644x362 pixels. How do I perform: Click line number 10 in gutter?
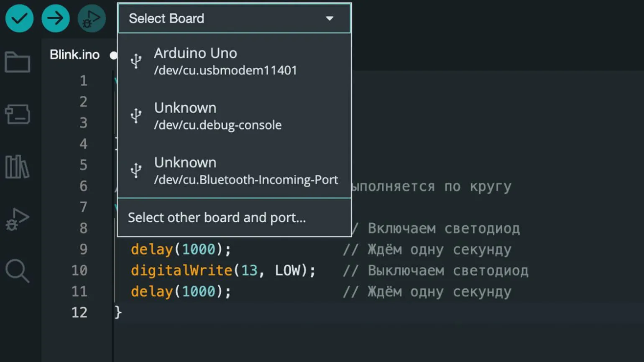tap(79, 270)
